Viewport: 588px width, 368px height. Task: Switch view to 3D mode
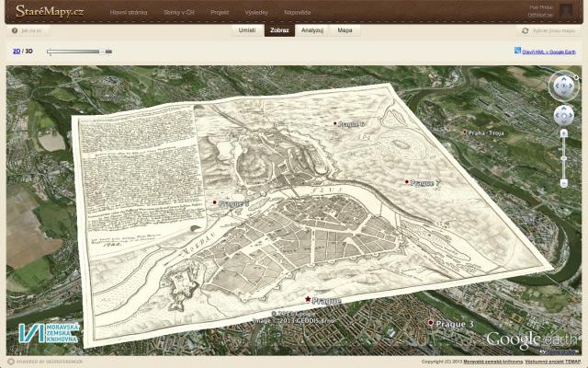(29, 52)
